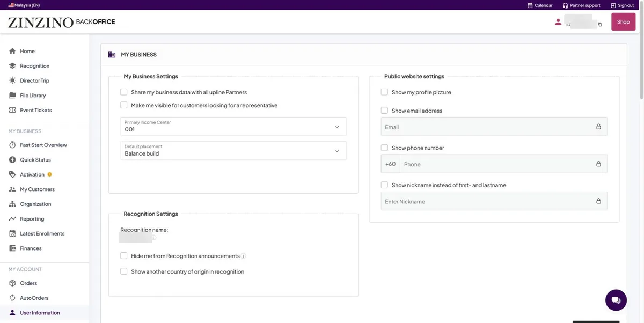Viewport: 644px width, 323px height.
Task: Navigate to Organization menu item
Action: click(x=35, y=204)
